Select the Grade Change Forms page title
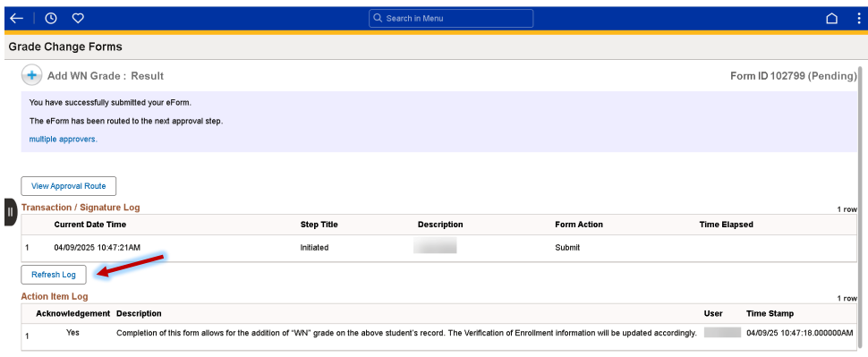Screen dimensions: 868x357 (x=65, y=47)
